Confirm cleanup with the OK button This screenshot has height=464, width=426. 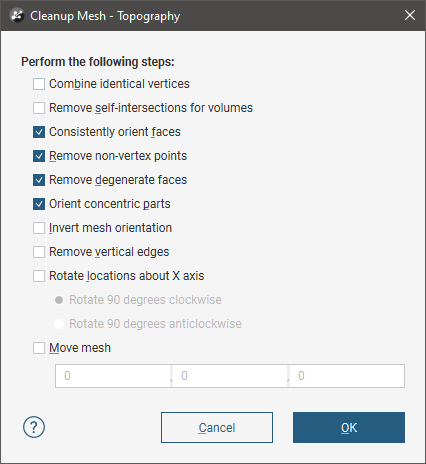pos(349,427)
